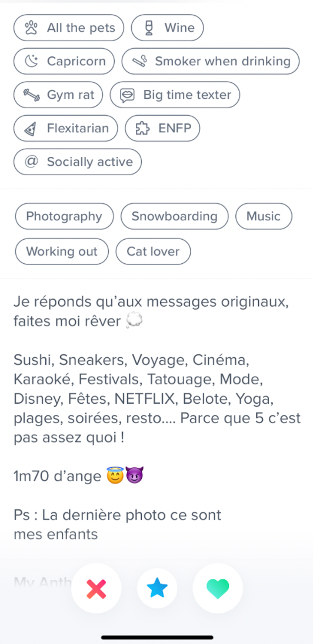Tap the Cat lover interest chip

coord(153,251)
